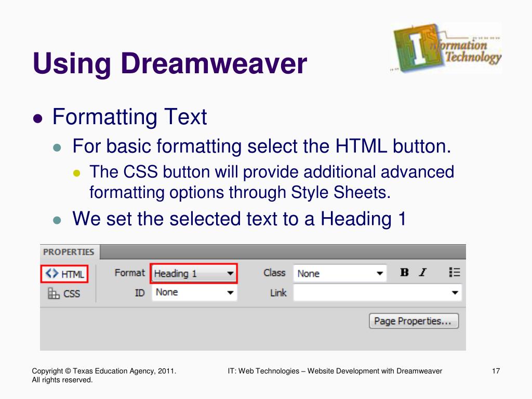Click 'We set the selected text to a Heading 1'
Screen dimensions: 532x399
[x=239, y=219]
